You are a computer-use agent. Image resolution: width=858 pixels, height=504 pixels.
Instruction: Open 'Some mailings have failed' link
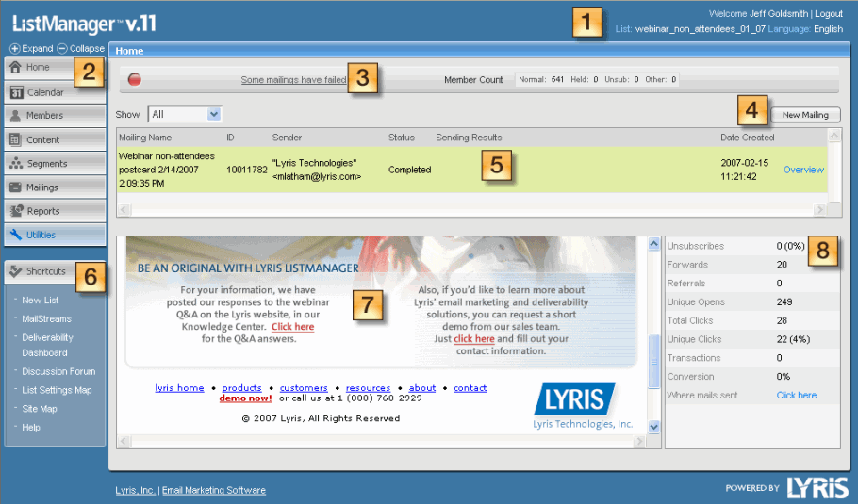pyautogui.click(x=293, y=80)
